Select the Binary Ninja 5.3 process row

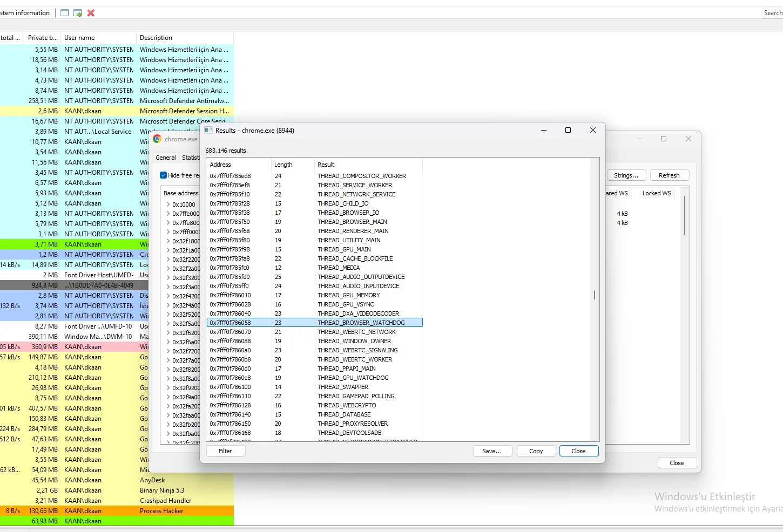(117, 490)
